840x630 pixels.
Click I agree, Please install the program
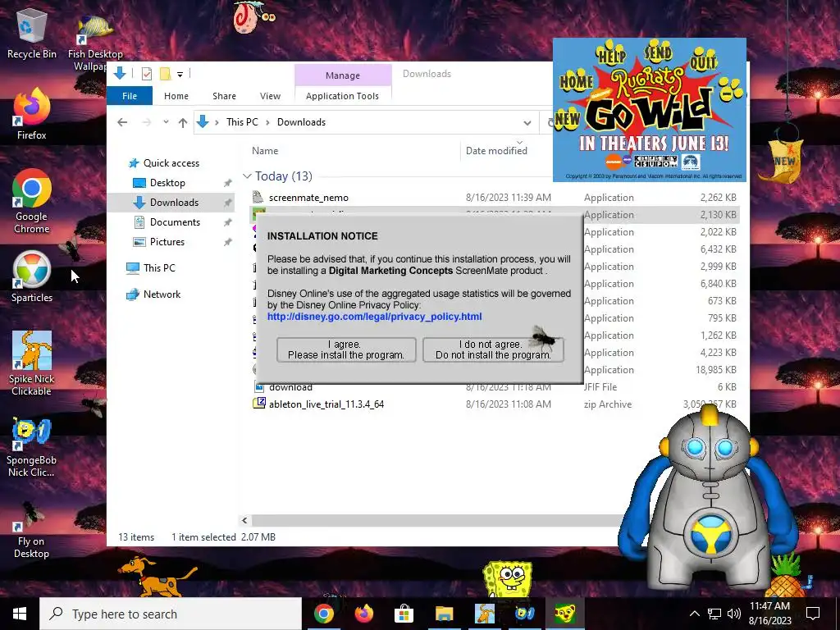(x=346, y=349)
